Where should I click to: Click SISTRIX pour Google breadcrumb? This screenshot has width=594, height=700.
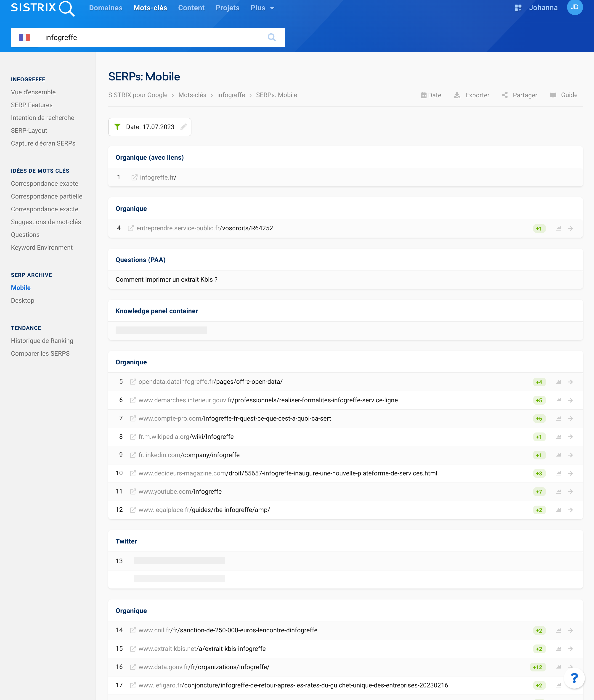point(138,95)
